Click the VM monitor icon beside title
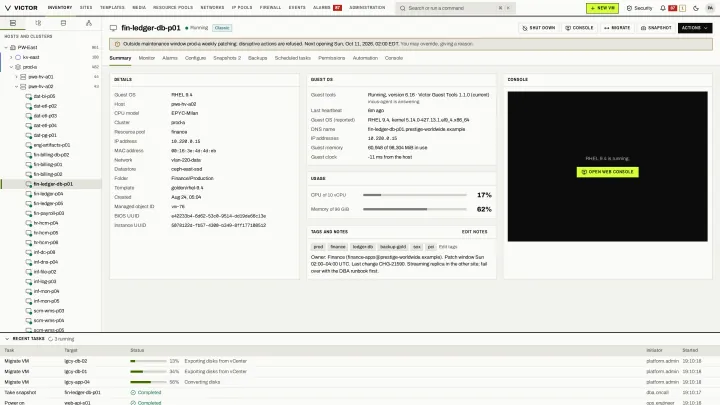 pyautogui.click(x=113, y=28)
